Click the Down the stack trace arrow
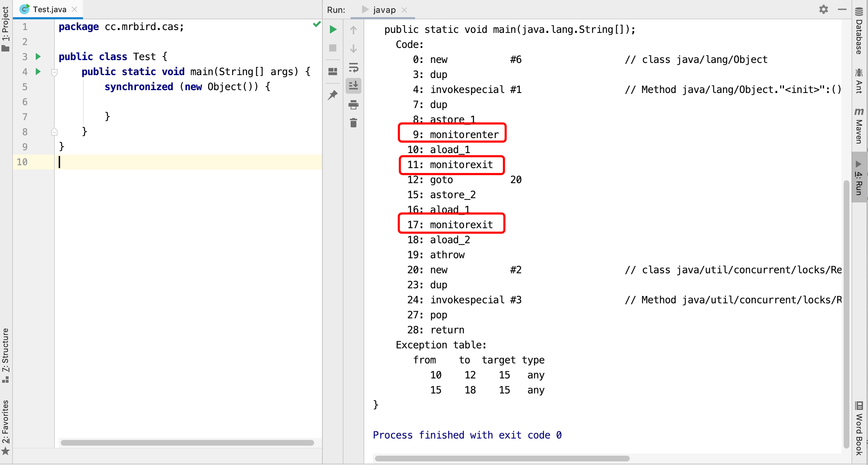This screenshot has width=868, height=465. tap(353, 48)
